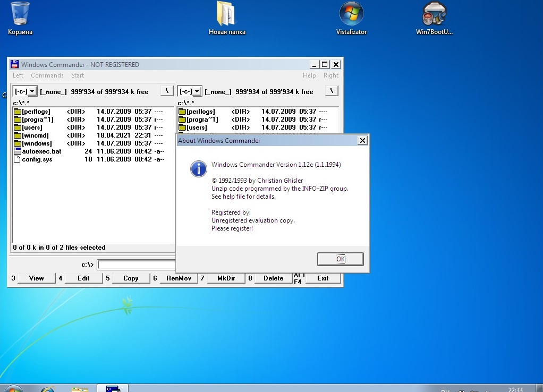543x392 pixels.
Task: Select the perflogs folder icon in right panel
Action: (182, 112)
